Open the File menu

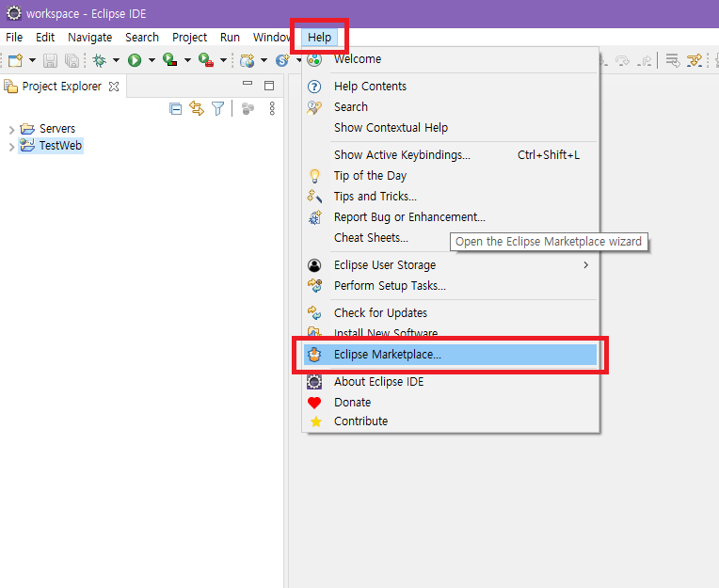click(14, 37)
